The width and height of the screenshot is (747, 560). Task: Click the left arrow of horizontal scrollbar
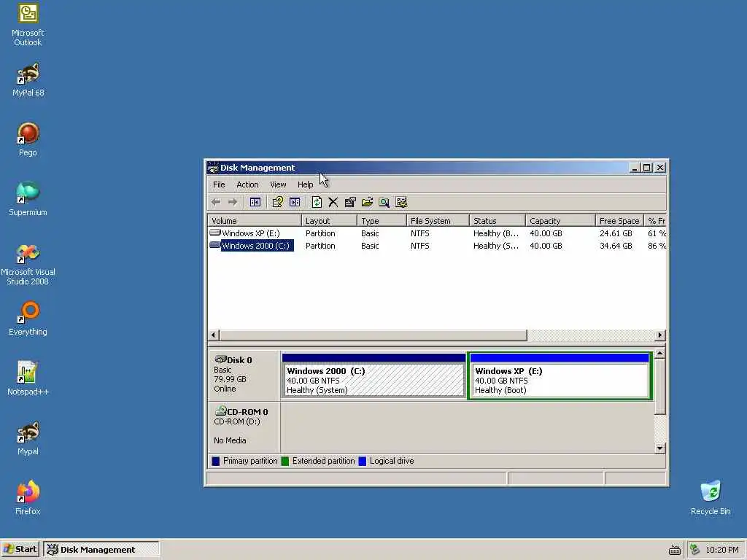click(213, 335)
